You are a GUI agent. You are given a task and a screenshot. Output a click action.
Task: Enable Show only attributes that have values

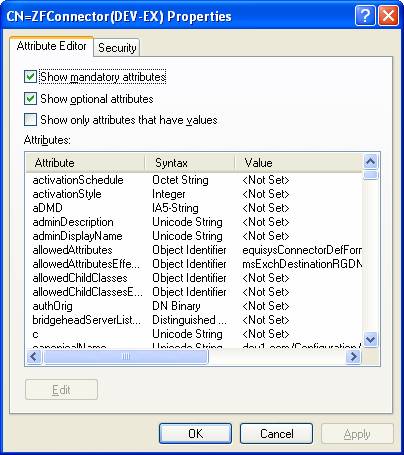[x=30, y=120]
